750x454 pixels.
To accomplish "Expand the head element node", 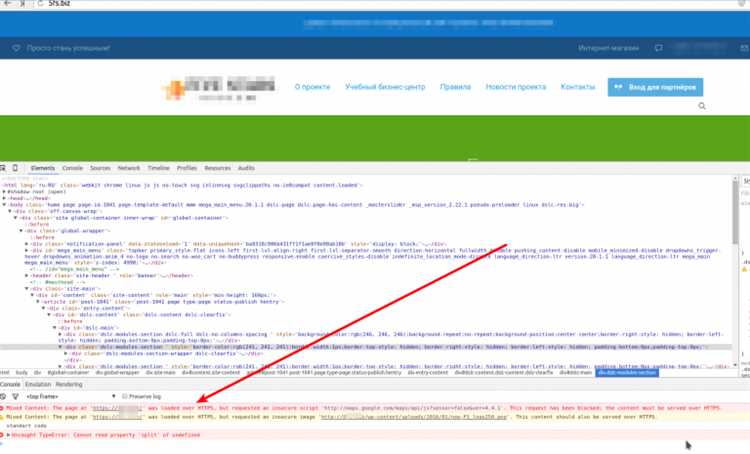I will [x=4, y=198].
